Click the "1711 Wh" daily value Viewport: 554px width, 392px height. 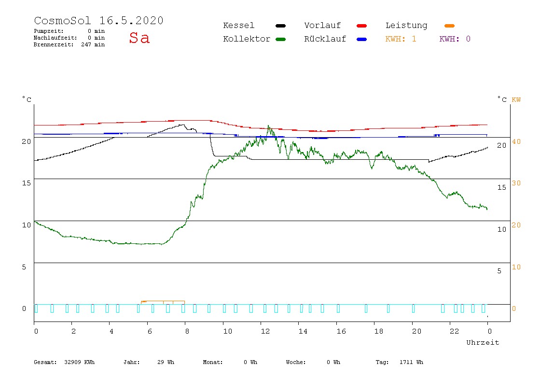pyautogui.click(x=411, y=362)
